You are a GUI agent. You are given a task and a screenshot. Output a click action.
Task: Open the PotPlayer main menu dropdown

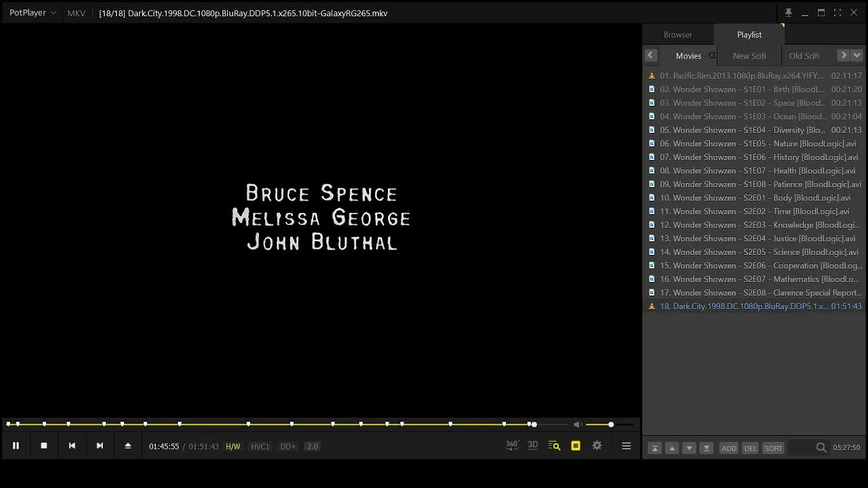point(33,13)
